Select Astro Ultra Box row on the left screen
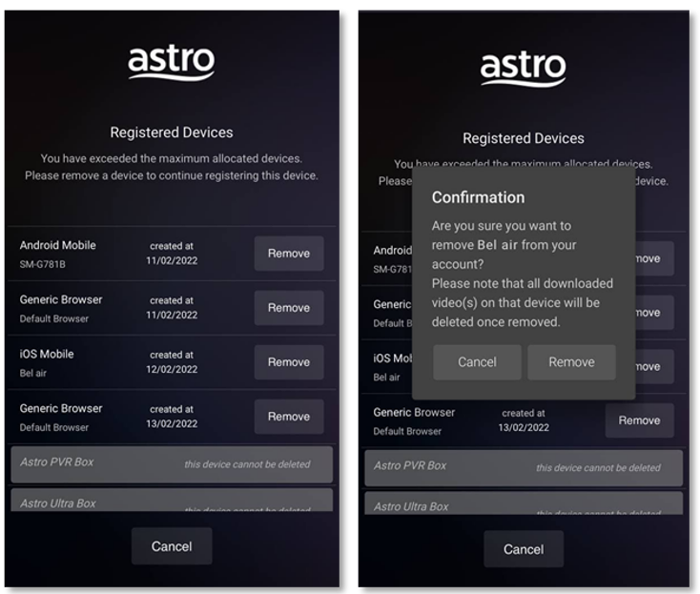Viewport: 700px width, 594px height. 172,501
